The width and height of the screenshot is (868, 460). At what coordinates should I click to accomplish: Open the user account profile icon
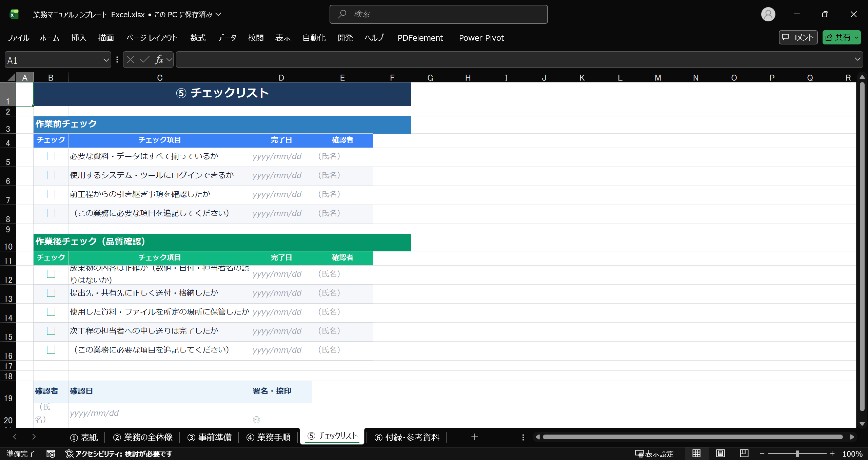(768, 14)
